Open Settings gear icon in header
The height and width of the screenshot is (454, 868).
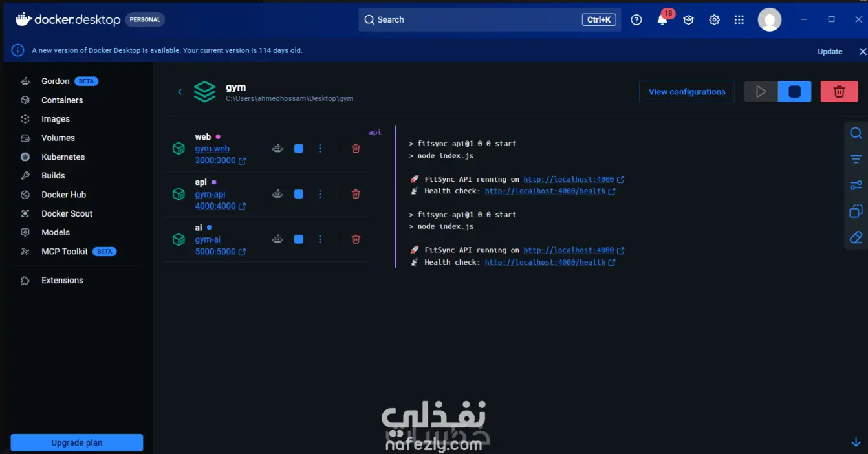pos(714,20)
